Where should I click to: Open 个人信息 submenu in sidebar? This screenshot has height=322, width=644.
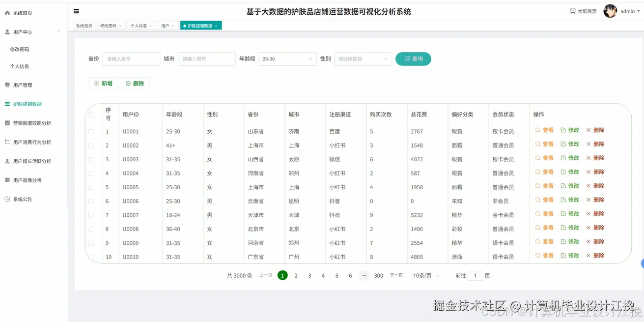20,66
